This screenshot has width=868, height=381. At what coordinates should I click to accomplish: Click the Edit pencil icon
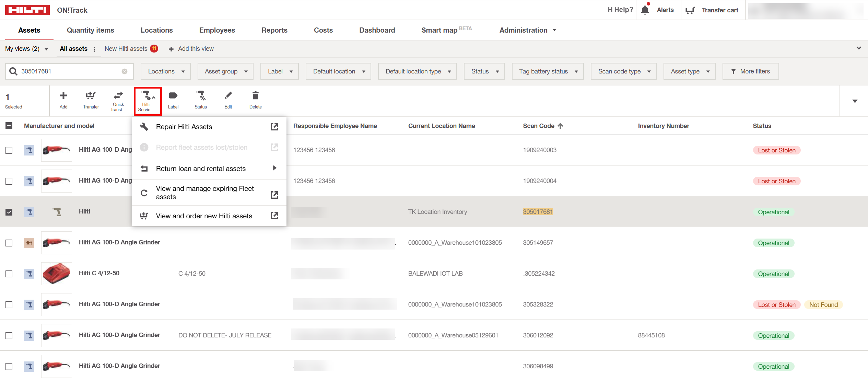pos(228,96)
